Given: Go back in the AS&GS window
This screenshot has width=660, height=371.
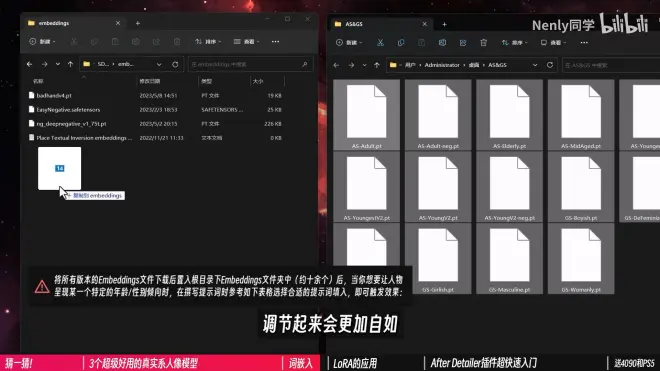Looking at the screenshot, I should [336, 65].
